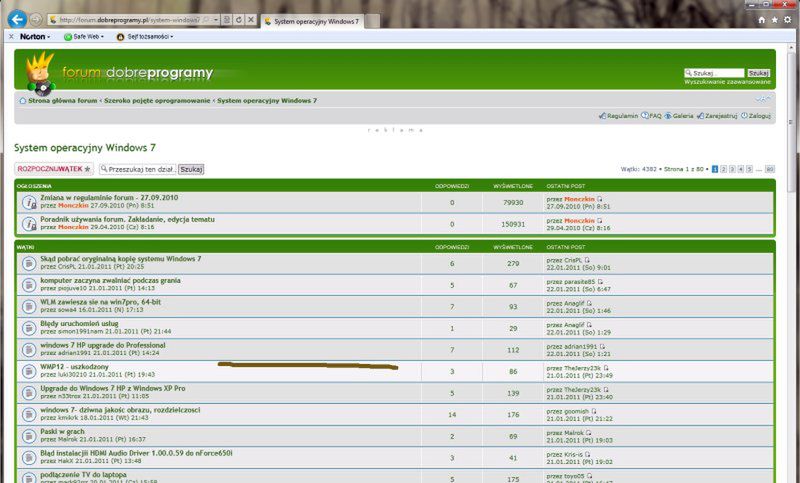
Task: Click thread icon beside 'Paski w grach'
Action: [x=29, y=436]
